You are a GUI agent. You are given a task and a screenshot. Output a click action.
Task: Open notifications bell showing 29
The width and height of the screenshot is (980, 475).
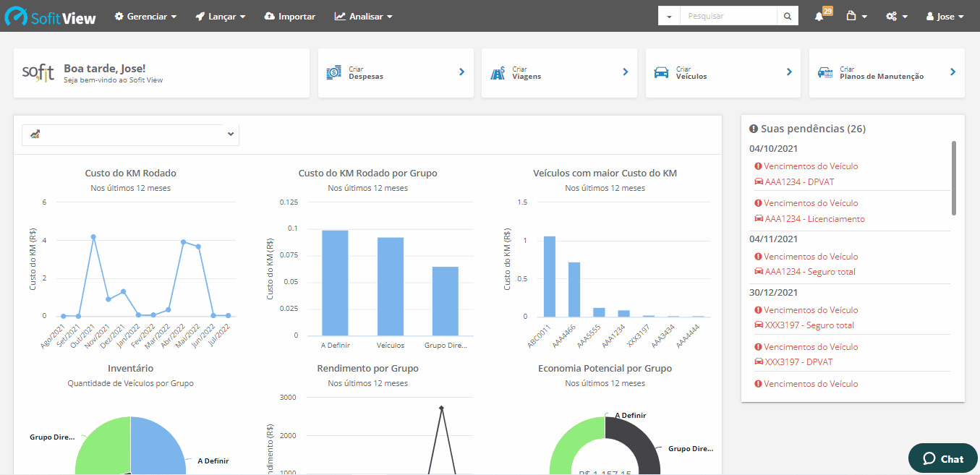click(822, 14)
